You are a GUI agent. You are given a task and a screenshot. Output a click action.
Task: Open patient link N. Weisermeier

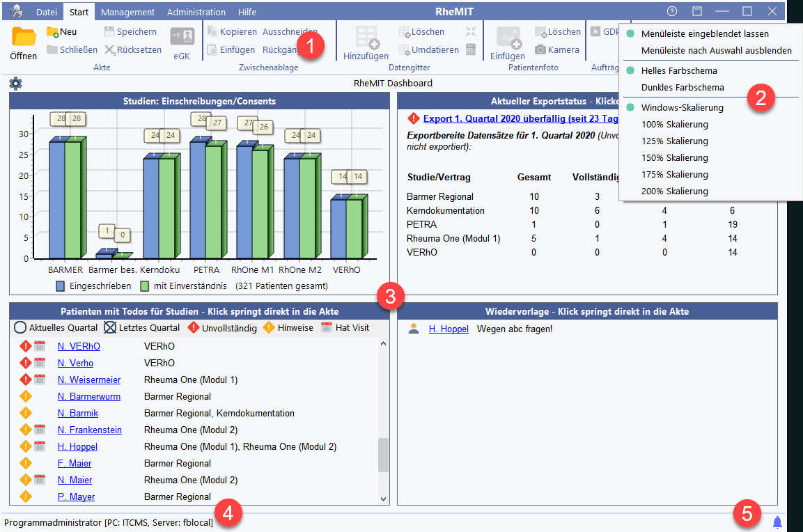point(89,380)
